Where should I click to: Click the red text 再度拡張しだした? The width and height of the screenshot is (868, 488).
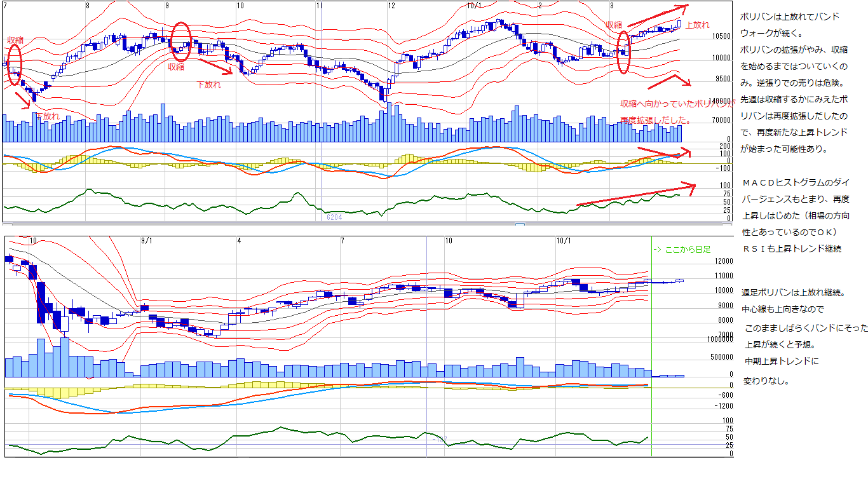coord(655,119)
